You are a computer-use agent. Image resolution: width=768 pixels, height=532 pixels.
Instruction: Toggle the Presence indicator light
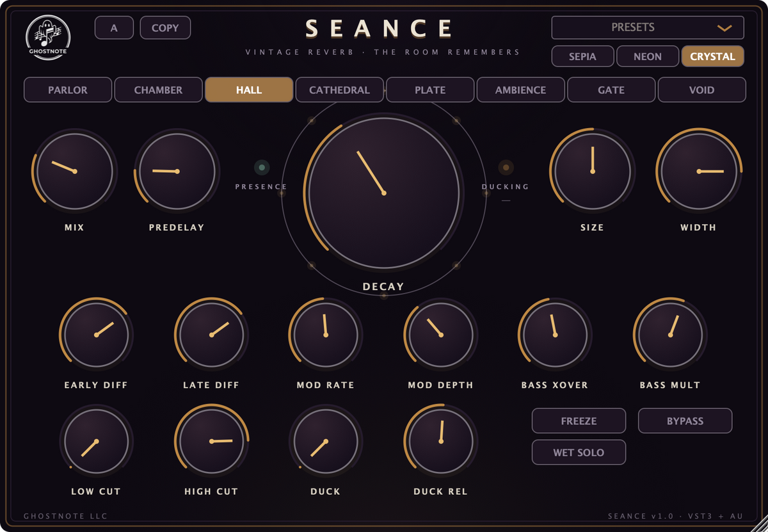click(261, 168)
